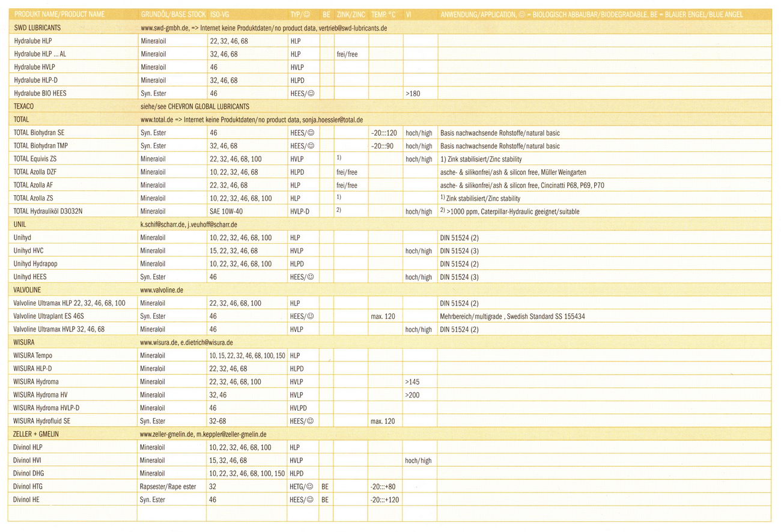781x532 pixels.
Task: Click the smiley in the Unihyd HEES row
Action: (311, 277)
